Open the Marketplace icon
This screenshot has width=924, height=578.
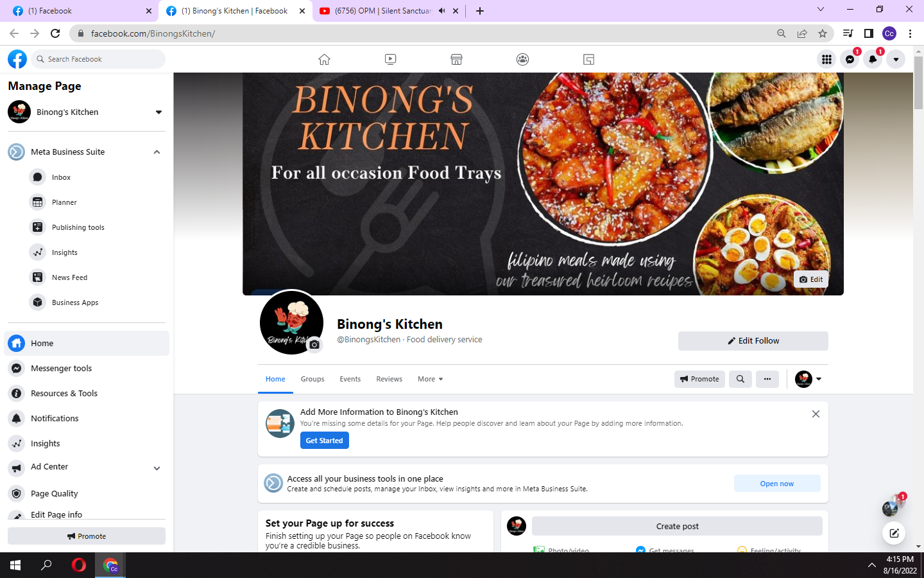point(456,59)
